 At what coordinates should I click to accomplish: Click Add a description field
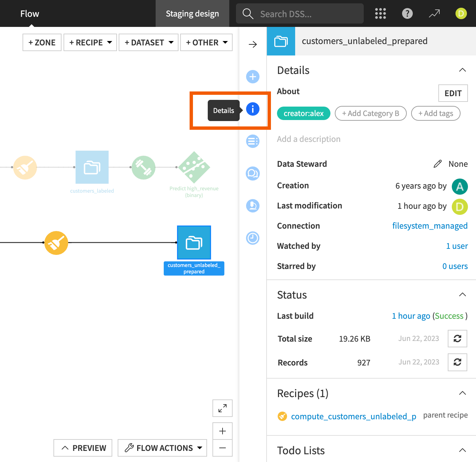tap(309, 139)
